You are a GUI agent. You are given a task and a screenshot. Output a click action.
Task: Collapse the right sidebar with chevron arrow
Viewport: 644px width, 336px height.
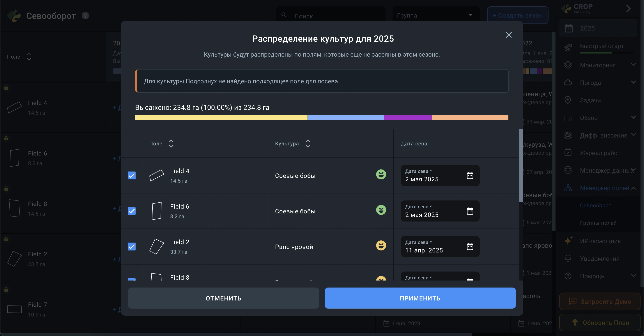[x=628, y=9]
